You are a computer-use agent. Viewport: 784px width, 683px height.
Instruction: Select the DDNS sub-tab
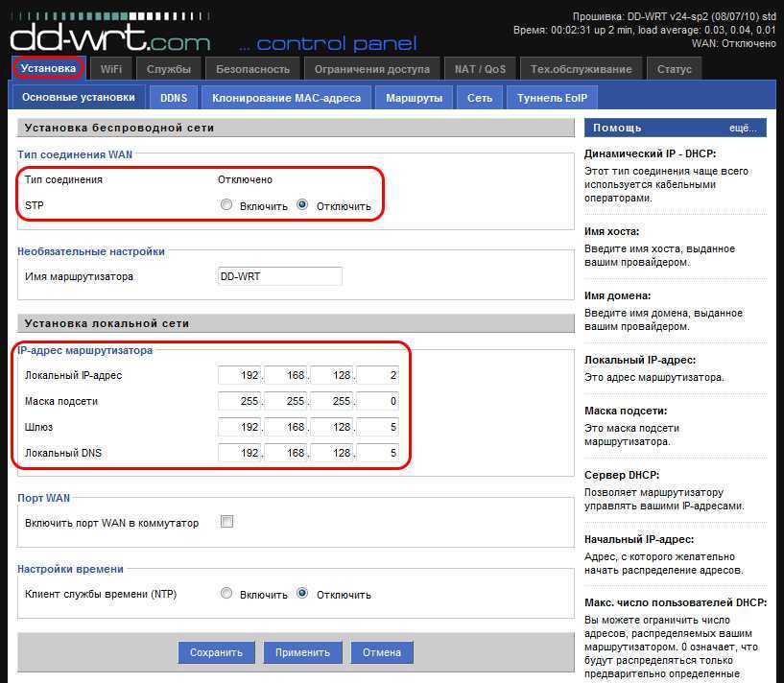coord(174,98)
